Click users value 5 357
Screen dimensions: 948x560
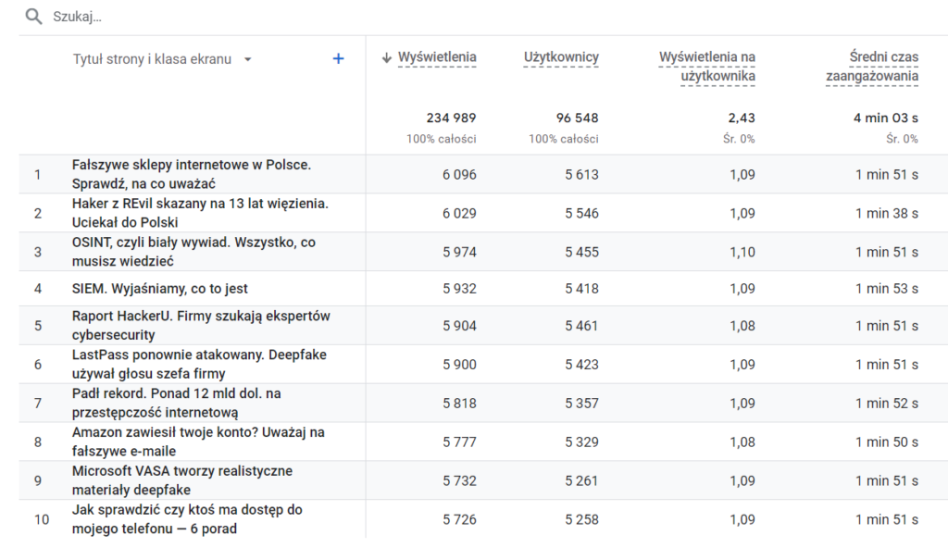point(581,404)
